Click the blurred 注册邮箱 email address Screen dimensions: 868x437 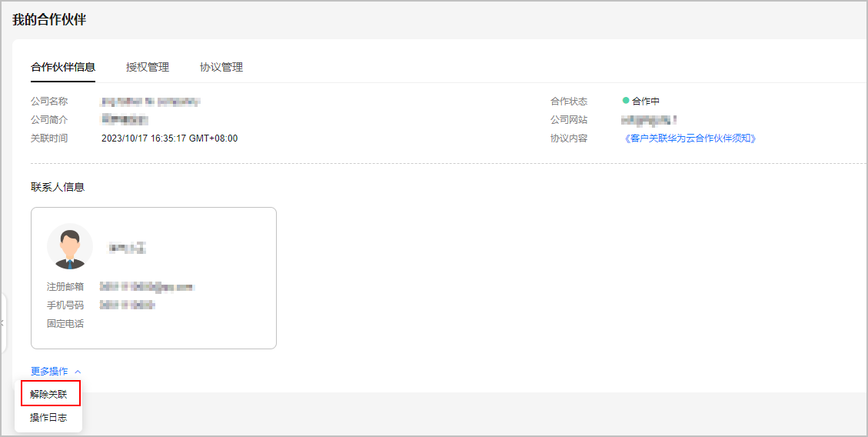point(146,287)
